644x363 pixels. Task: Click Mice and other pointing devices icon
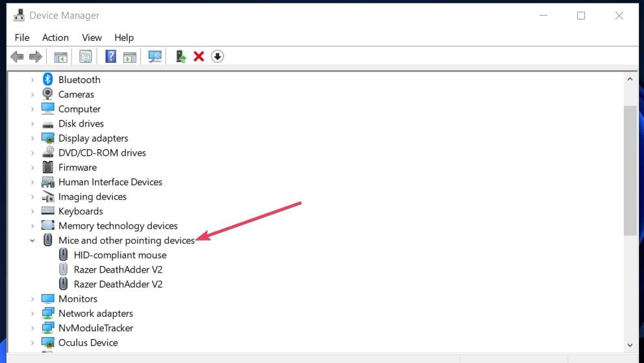[47, 240]
